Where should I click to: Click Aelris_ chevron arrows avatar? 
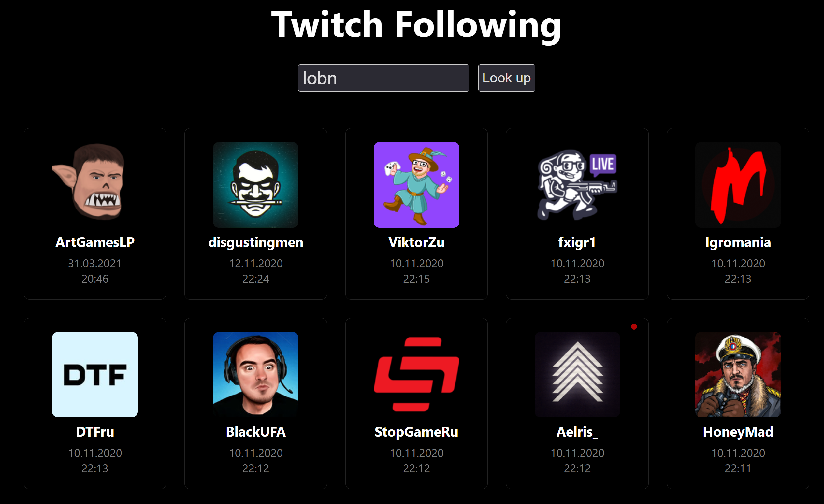point(577,375)
